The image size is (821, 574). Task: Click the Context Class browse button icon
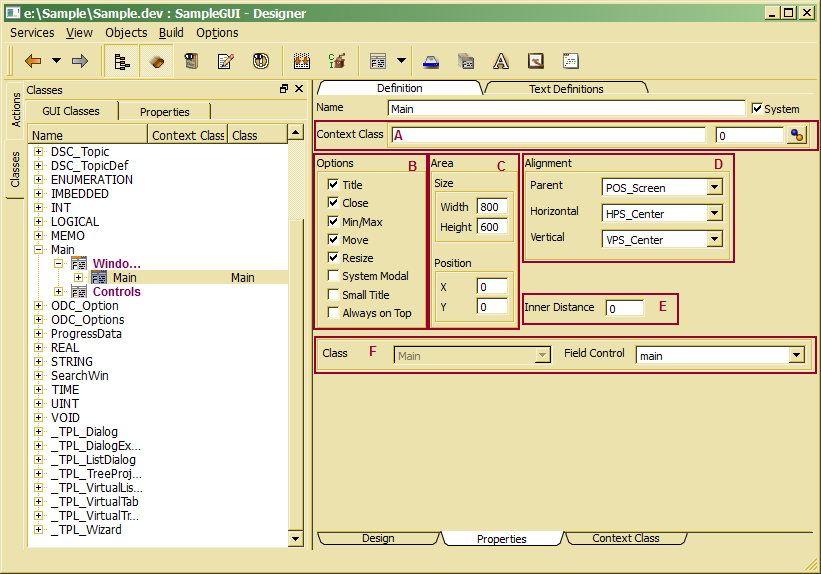pyautogui.click(x=796, y=135)
